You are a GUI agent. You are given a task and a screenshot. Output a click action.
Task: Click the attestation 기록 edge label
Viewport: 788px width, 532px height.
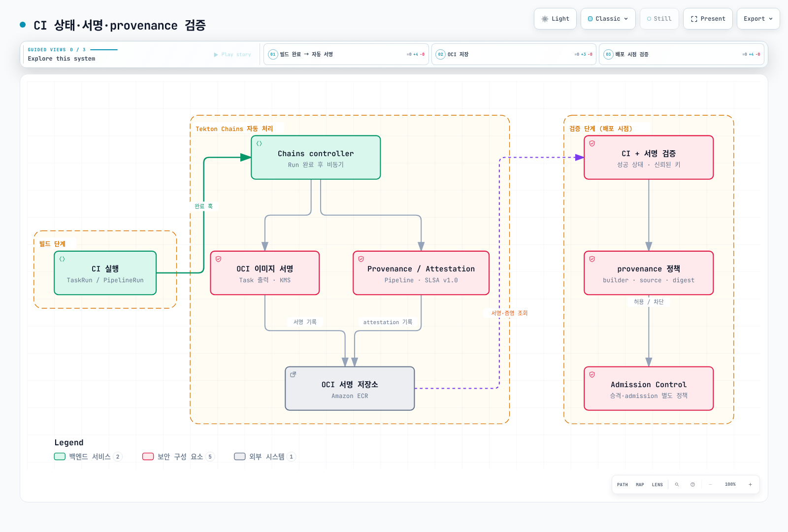(x=388, y=322)
